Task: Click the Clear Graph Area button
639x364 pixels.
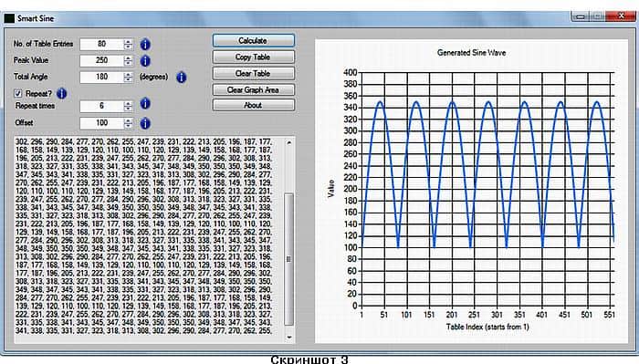Action: pos(253,89)
